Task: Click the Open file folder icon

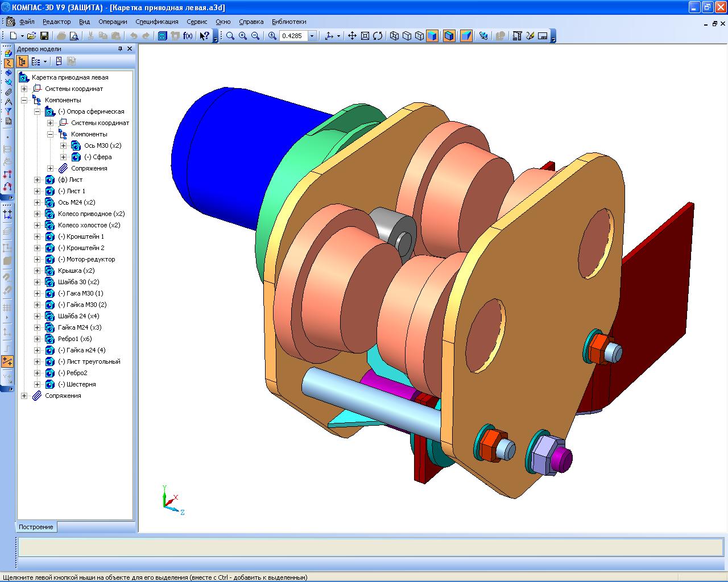Action: (32, 36)
